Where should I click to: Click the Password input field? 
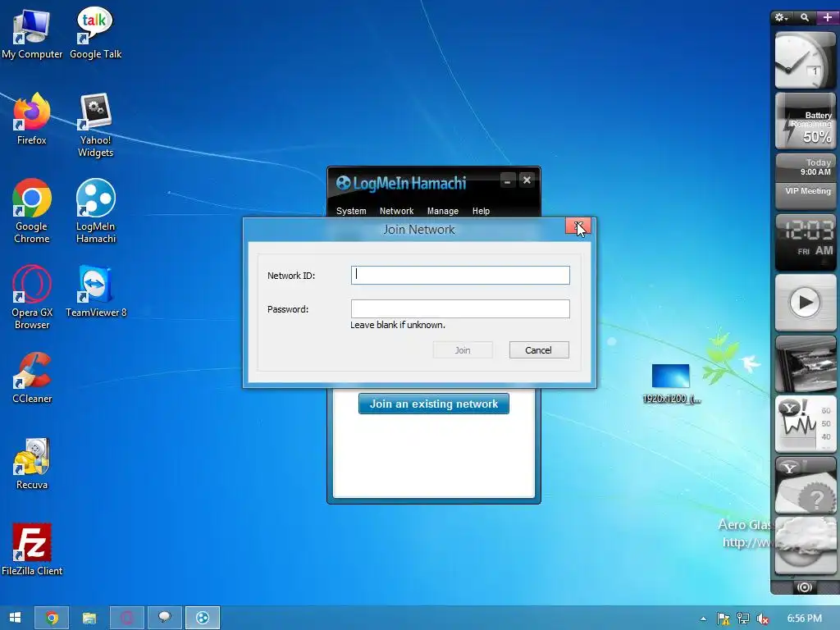point(460,308)
